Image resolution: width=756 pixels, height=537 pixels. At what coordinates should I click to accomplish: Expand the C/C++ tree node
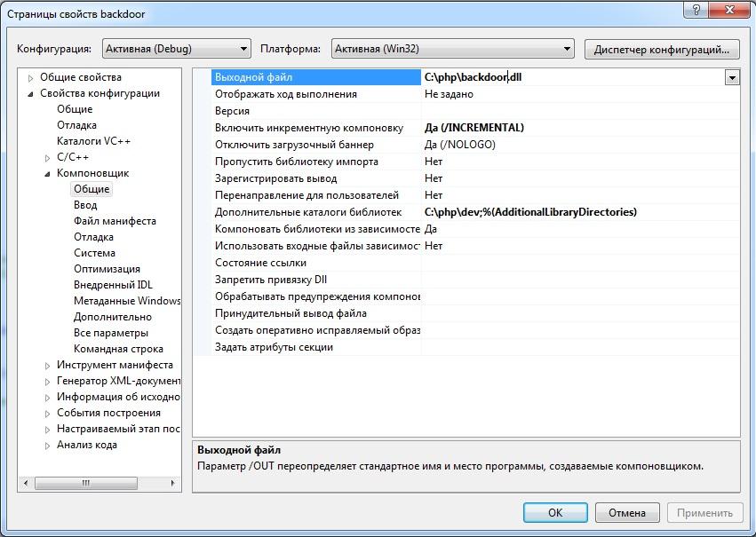(x=47, y=157)
